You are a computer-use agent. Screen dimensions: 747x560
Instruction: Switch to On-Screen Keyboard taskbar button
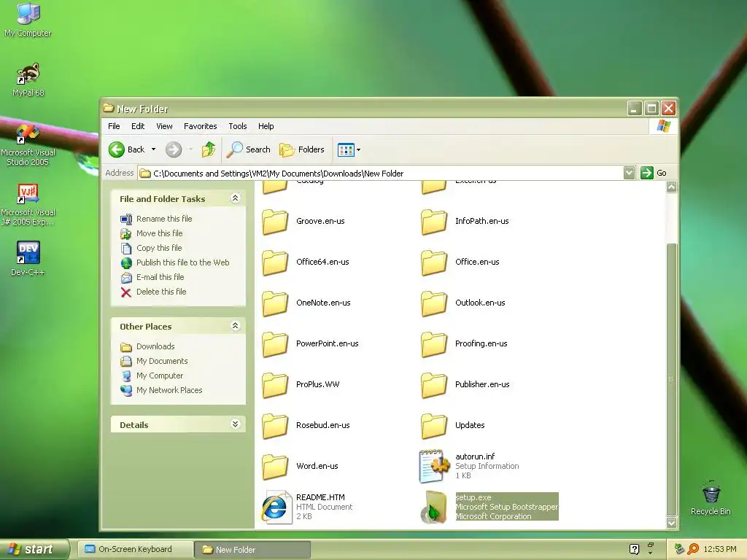tap(135, 550)
